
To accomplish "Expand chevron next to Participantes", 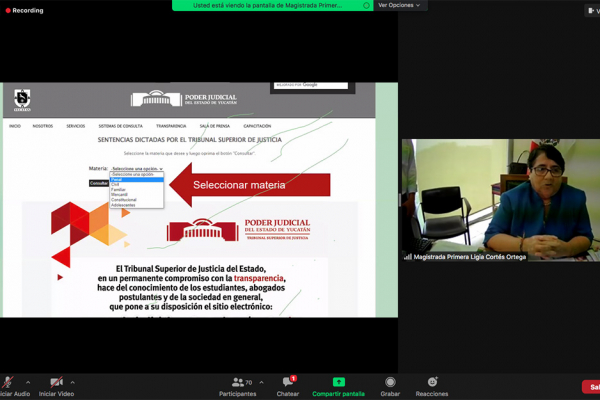I will tap(261, 382).
